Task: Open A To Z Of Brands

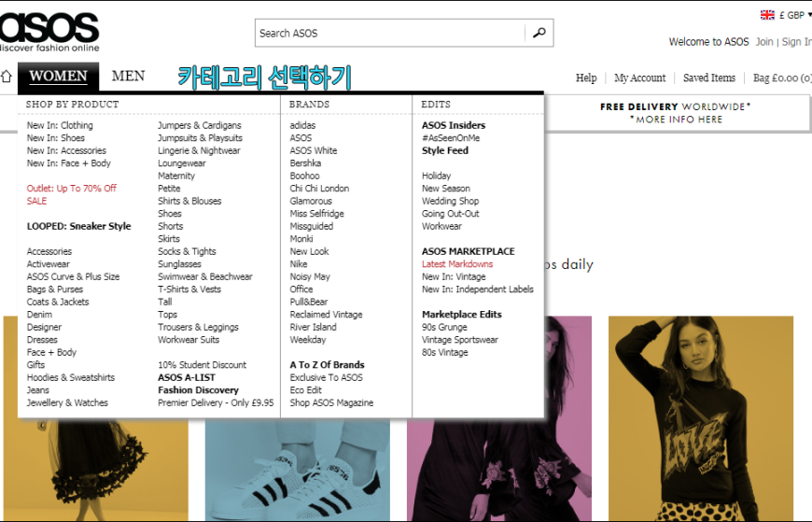Action: coord(327,365)
